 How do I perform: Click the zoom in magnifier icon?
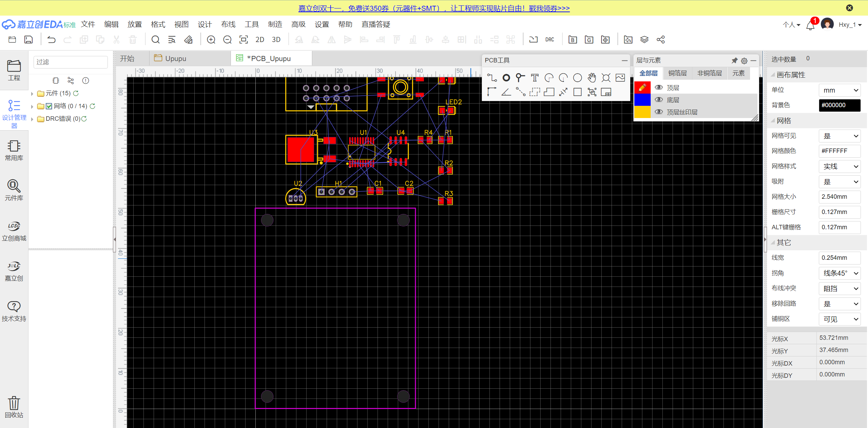pyautogui.click(x=211, y=40)
